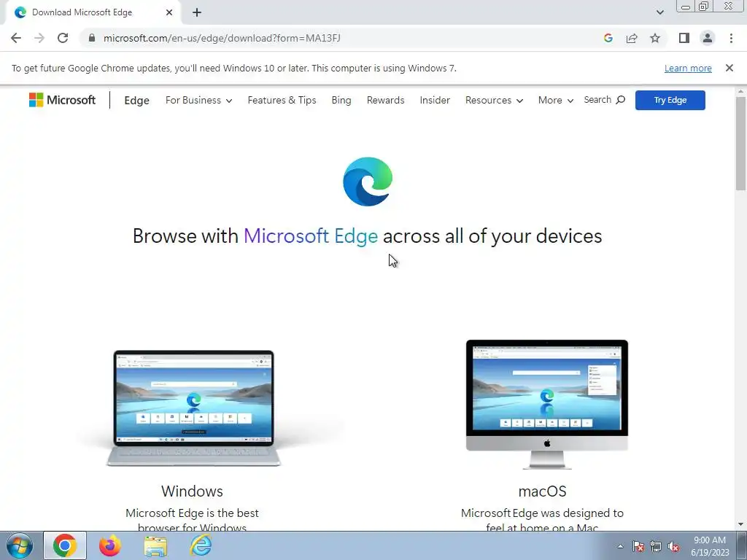Launch Firefox from the taskbar
Viewport: 747px width, 560px height.
110,545
